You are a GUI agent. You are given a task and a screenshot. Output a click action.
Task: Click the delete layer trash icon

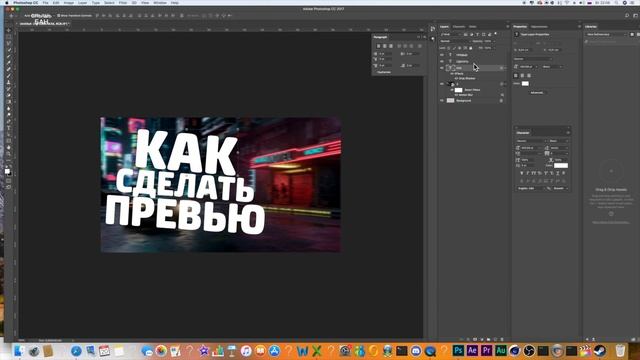[x=502, y=339]
